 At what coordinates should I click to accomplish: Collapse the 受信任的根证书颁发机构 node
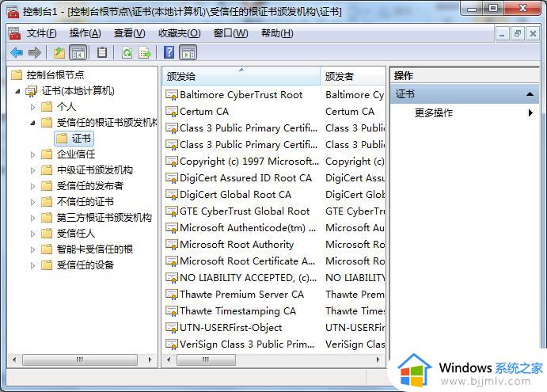coord(32,123)
